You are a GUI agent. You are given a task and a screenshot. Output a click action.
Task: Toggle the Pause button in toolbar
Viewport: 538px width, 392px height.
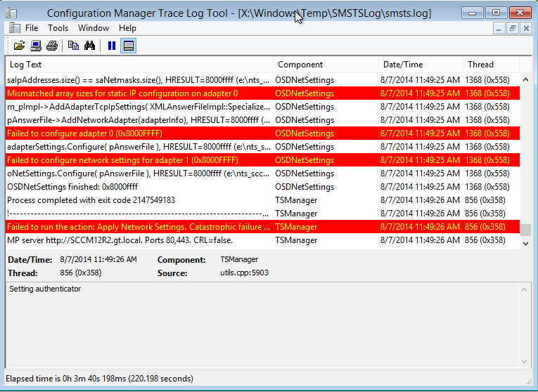[112, 46]
